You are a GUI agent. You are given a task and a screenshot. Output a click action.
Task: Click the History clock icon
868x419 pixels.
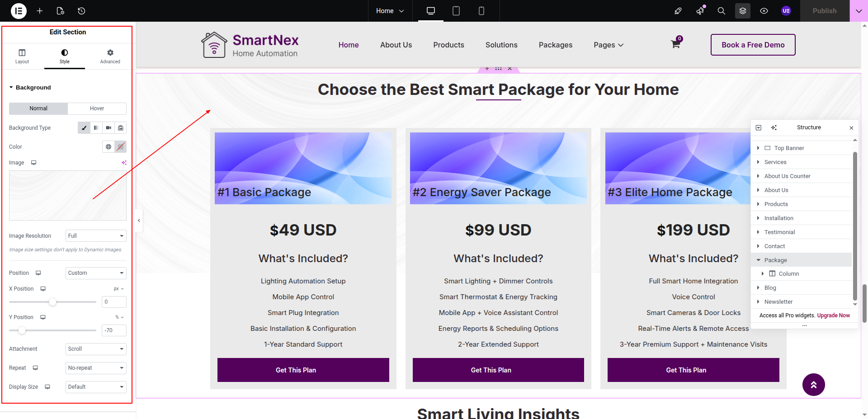[x=81, y=11]
